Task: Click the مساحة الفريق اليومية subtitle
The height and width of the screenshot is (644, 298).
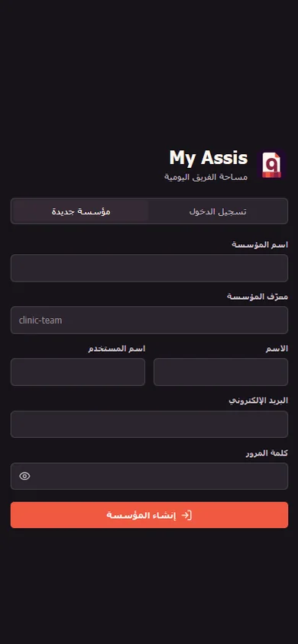Action: [206, 177]
